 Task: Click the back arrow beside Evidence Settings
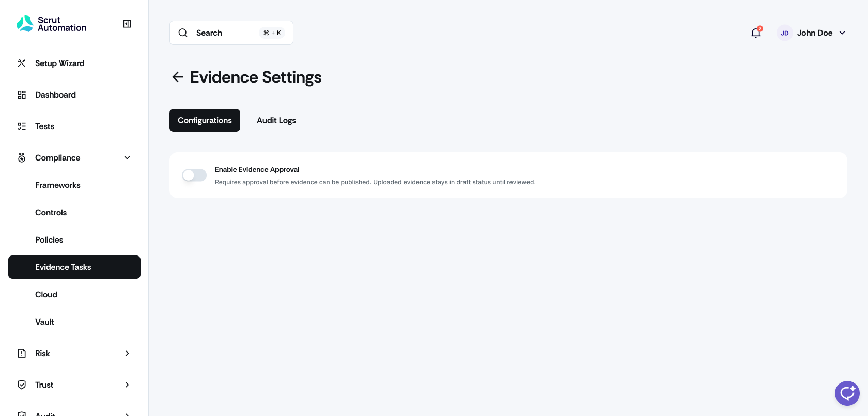click(x=178, y=77)
